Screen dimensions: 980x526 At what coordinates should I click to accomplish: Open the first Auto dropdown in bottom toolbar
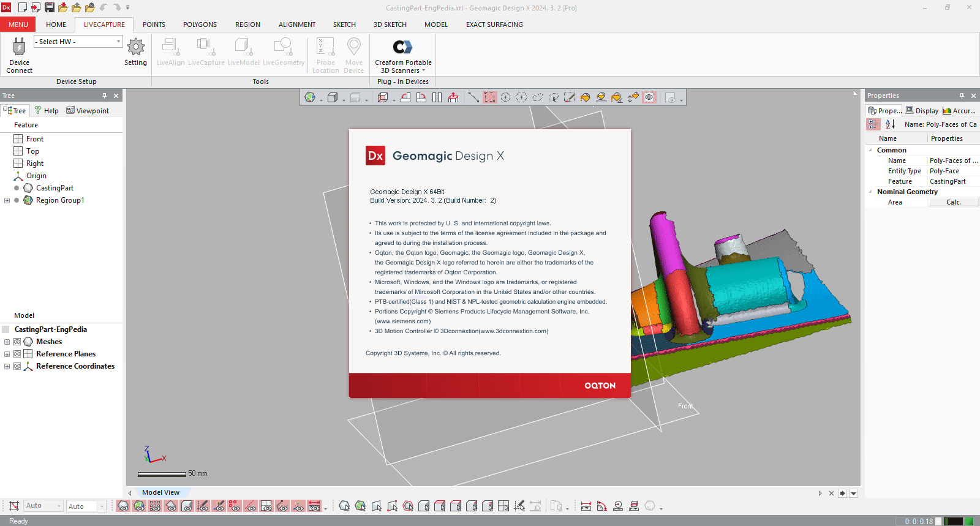43,506
